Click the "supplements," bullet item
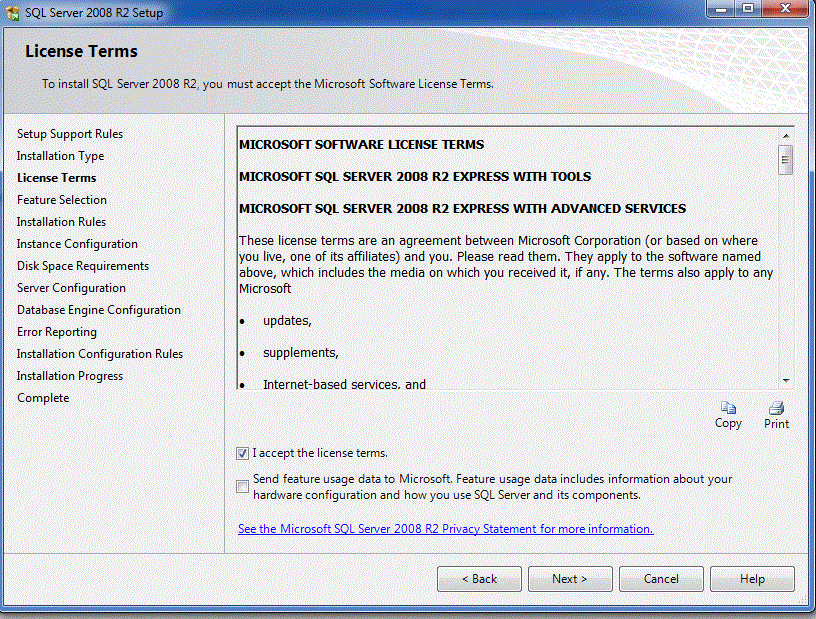The width and height of the screenshot is (816, 619). [x=301, y=353]
